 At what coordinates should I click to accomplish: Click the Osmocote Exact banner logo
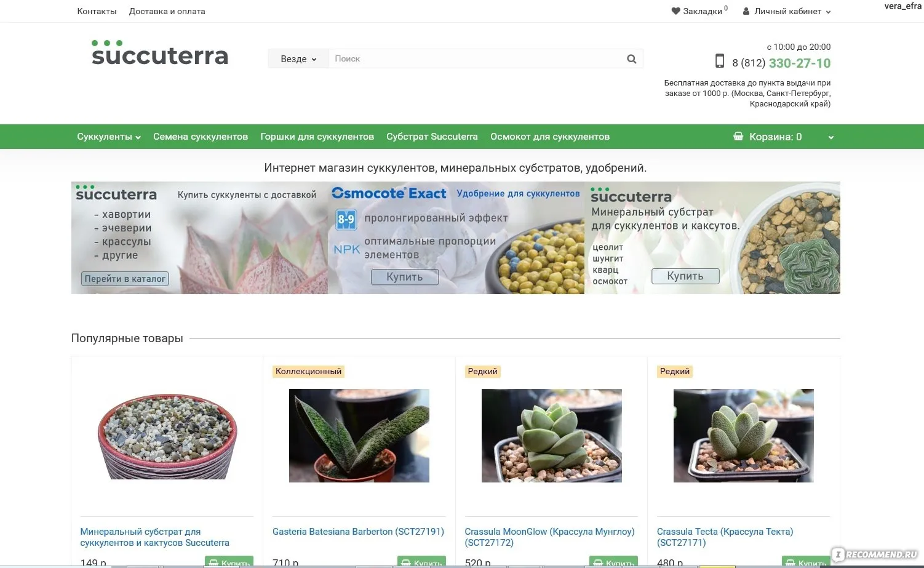(x=389, y=193)
